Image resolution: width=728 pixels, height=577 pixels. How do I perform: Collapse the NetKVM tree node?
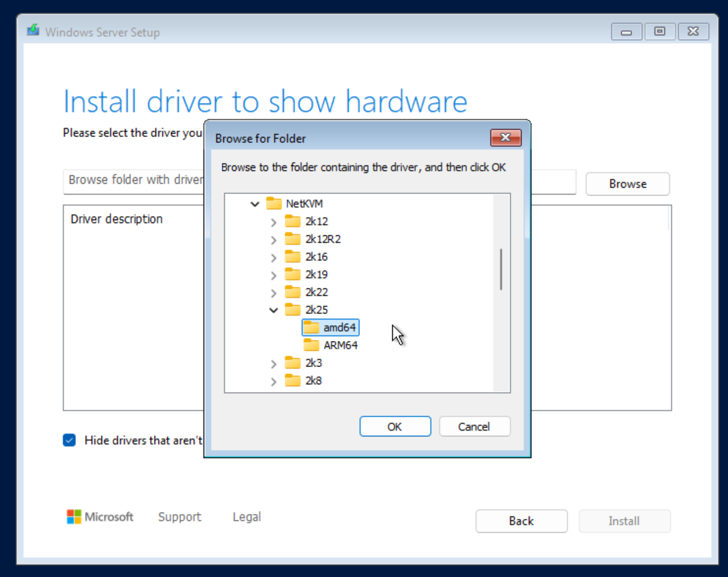[x=255, y=204]
